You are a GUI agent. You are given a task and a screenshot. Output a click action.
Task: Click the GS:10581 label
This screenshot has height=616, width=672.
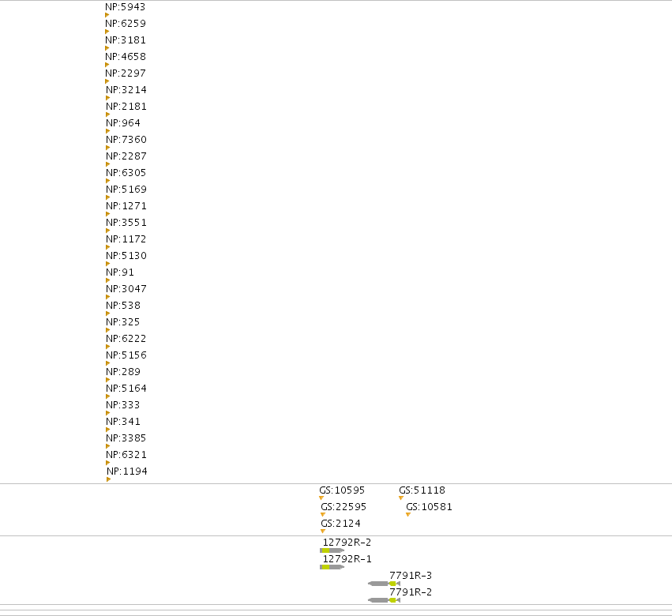429,507
